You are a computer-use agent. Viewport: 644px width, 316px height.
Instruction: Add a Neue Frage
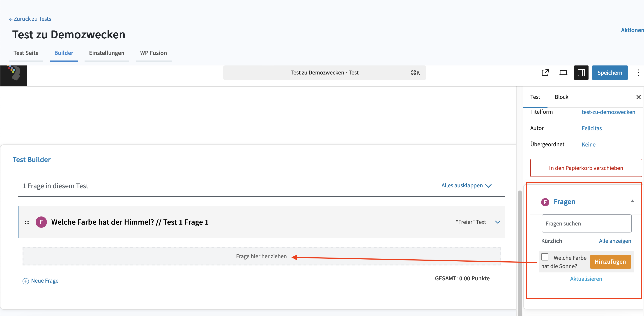[x=44, y=281]
